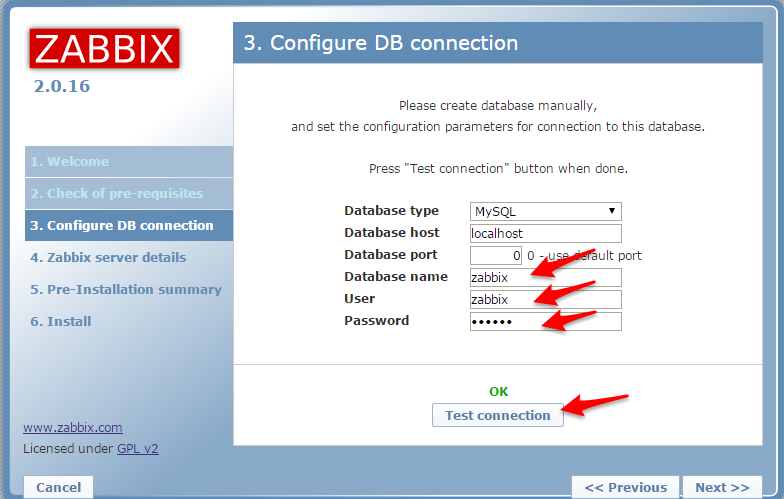Screen dimensions: 784x499
Task: Open 4. Zabbix server details step
Action: tap(108, 258)
